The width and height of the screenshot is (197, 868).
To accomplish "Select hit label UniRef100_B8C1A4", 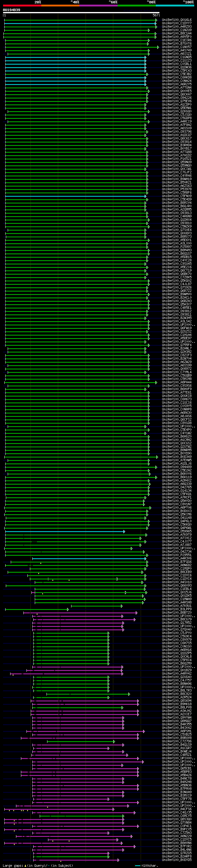I will (x=176, y=33).
